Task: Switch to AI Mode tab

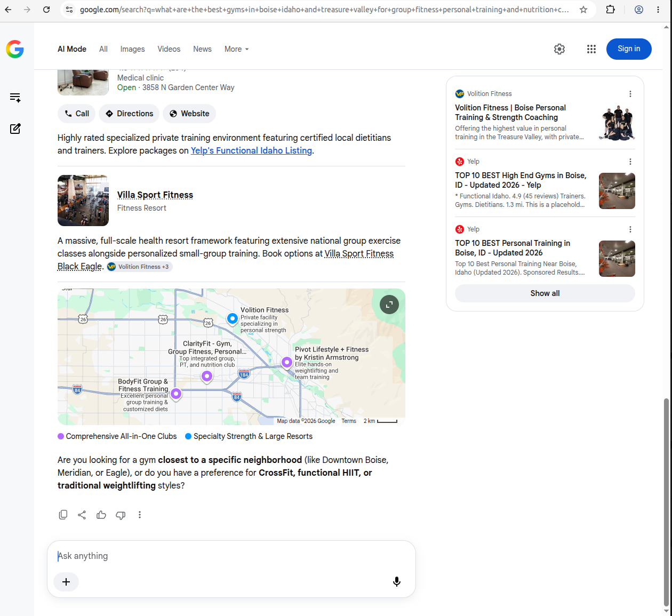Action: click(x=72, y=49)
